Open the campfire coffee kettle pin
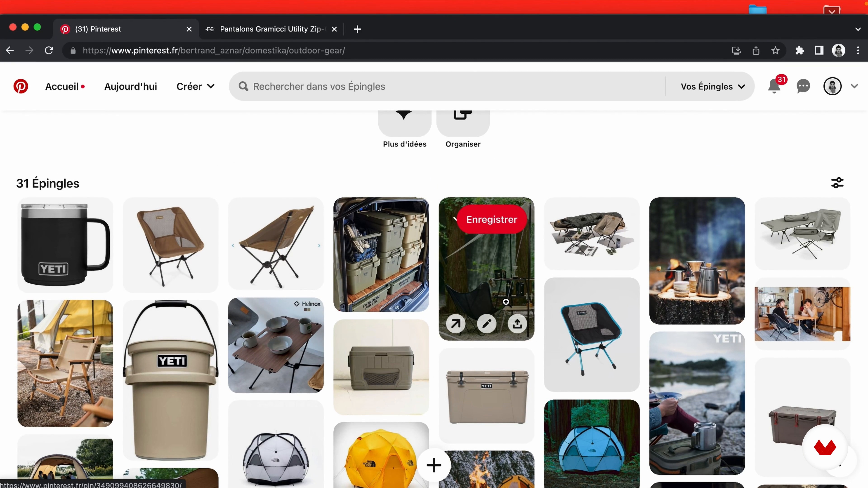Image resolution: width=868 pixels, height=488 pixels. [697, 261]
